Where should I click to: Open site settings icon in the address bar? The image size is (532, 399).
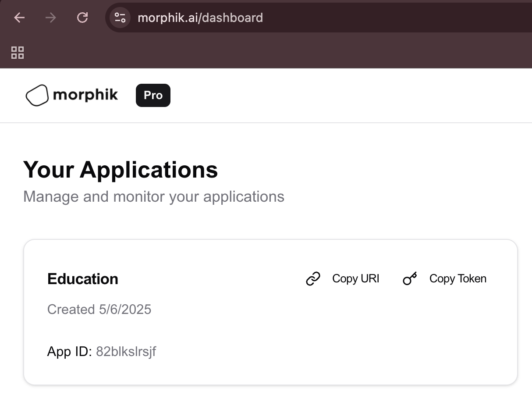click(x=120, y=18)
